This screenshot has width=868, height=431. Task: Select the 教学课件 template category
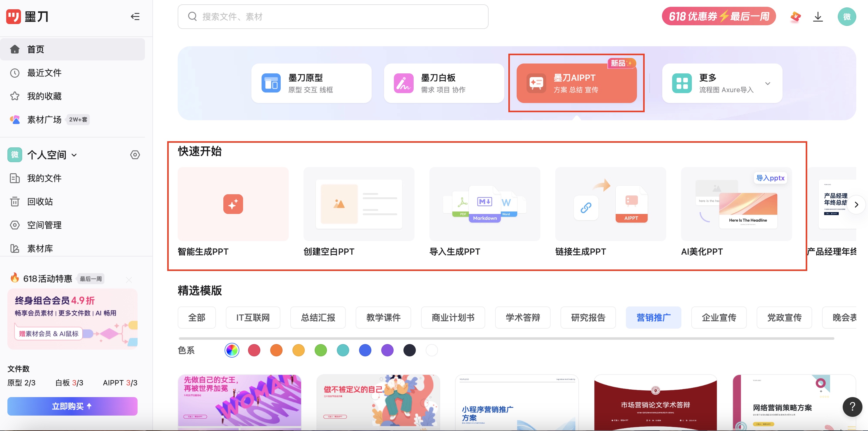[x=383, y=318]
